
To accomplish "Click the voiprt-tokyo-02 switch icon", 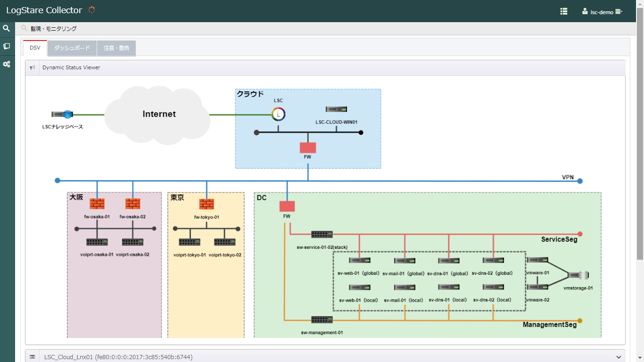I will click(x=225, y=242).
